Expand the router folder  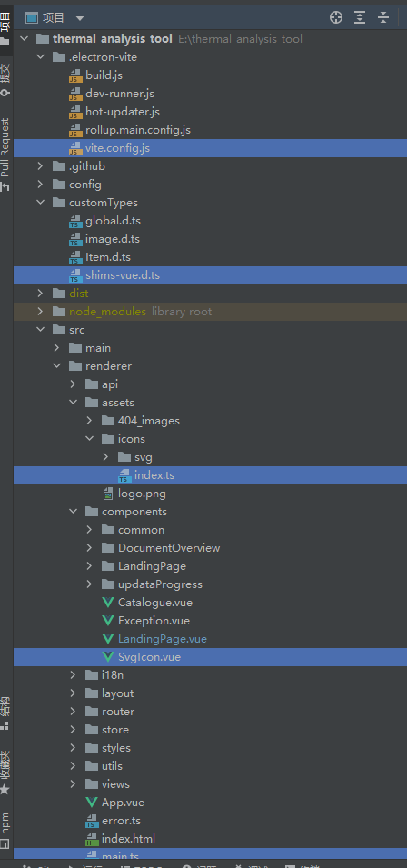(x=73, y=712)
